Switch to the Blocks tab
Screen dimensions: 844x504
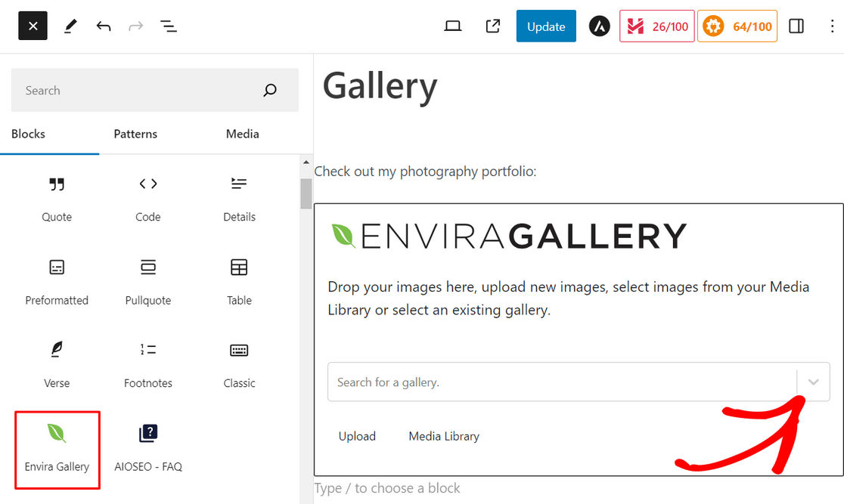tap(29, 134)
